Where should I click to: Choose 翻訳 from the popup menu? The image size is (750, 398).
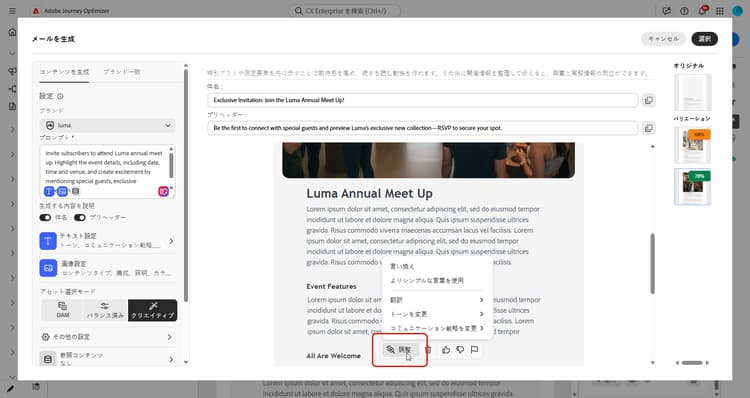click(x=437, y=300)
